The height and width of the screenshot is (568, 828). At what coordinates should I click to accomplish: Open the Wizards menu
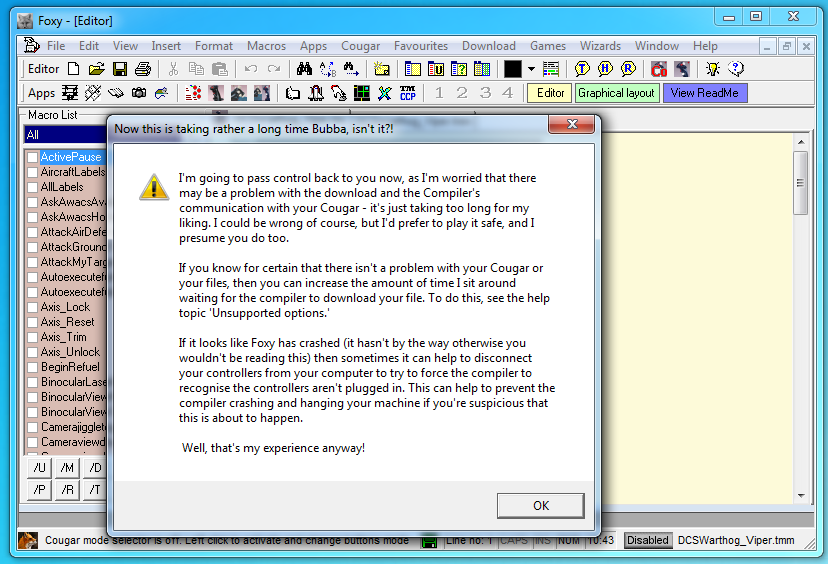click(x=600, y=46)
